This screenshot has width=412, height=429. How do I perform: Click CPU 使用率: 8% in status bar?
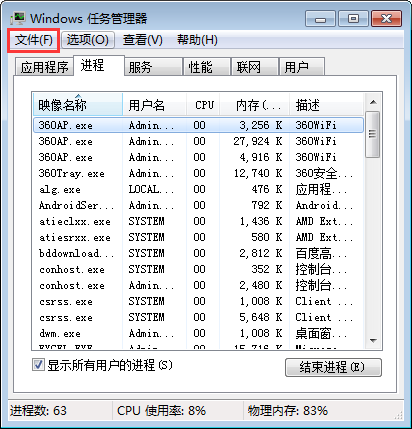coord(161,411)
